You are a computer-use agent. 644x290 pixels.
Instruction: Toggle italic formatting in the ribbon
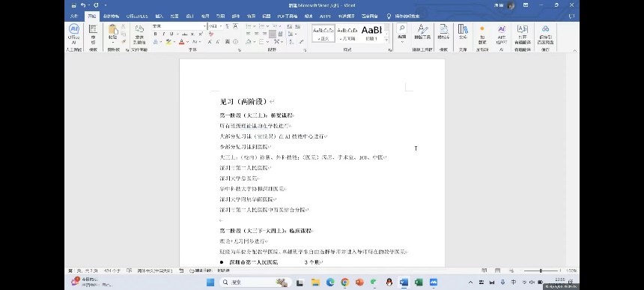[163, 34]
